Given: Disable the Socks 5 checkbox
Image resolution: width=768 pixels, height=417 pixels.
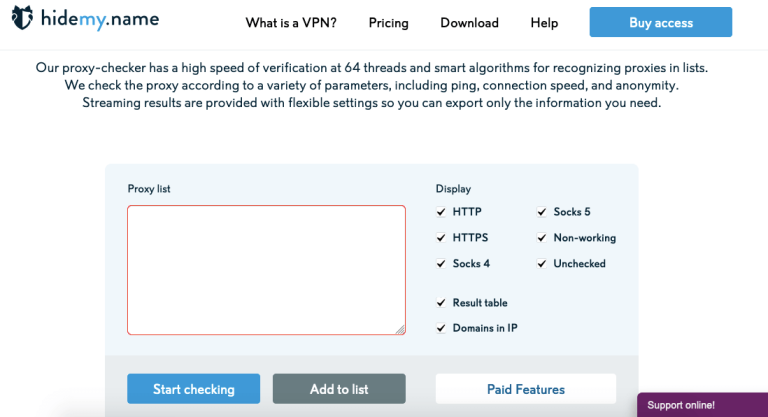Looking at the screenshot, I should click(x=542, y=212).
